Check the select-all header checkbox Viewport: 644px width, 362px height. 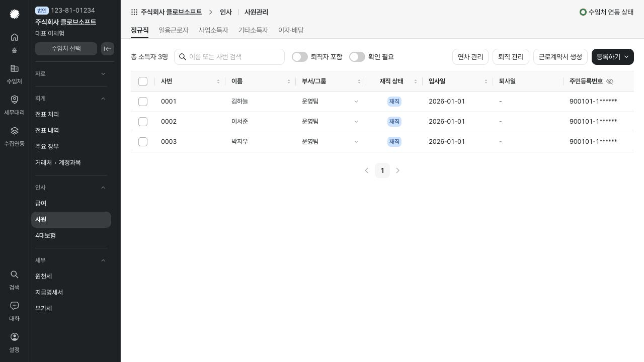(x=143, y=81)
